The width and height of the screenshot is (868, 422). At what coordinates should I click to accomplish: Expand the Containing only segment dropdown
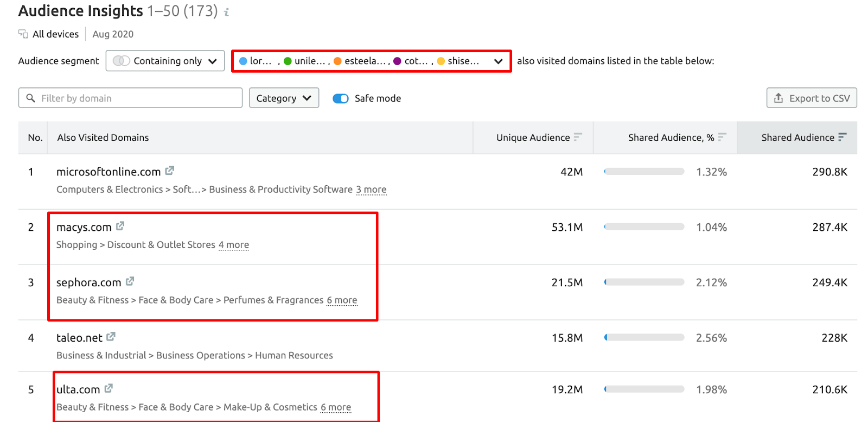(x=165, y=61)
